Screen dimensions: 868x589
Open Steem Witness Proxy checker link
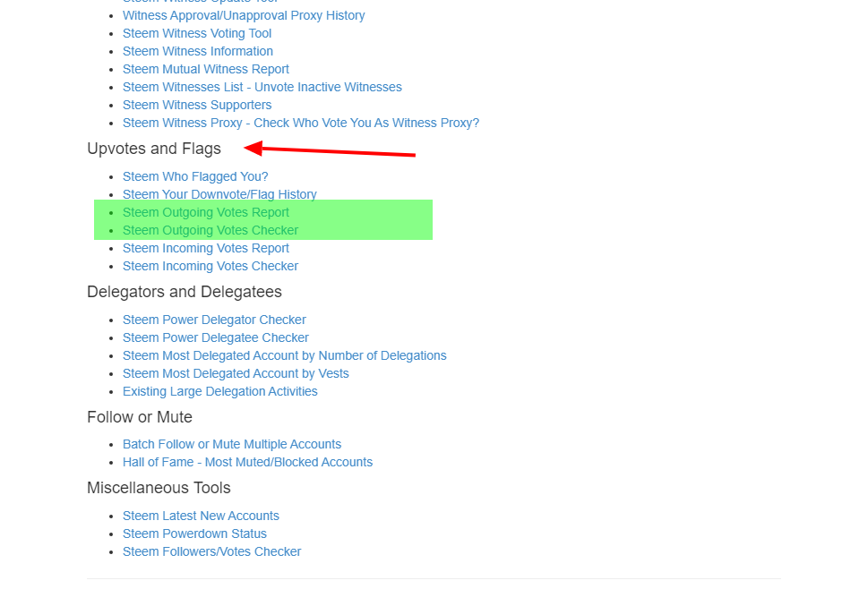tap(301, 123)
